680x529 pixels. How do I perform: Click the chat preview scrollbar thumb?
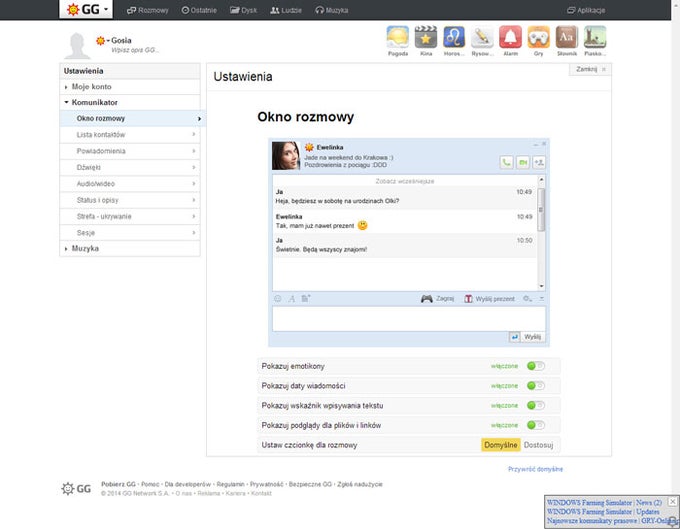click(x=541, y=209)
